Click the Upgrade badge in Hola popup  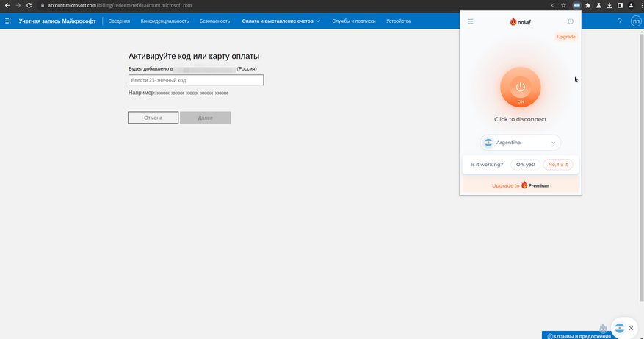pos(566,37)
